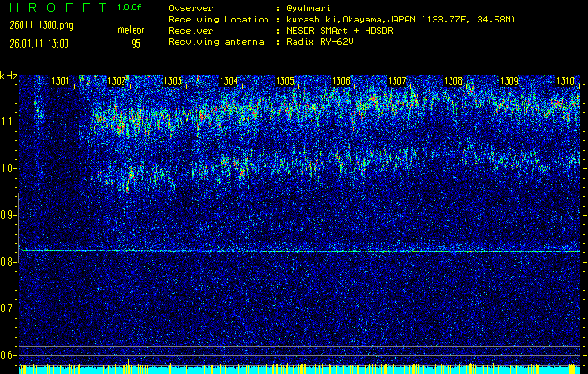Select the 1310 time marker

pos(565,81)
